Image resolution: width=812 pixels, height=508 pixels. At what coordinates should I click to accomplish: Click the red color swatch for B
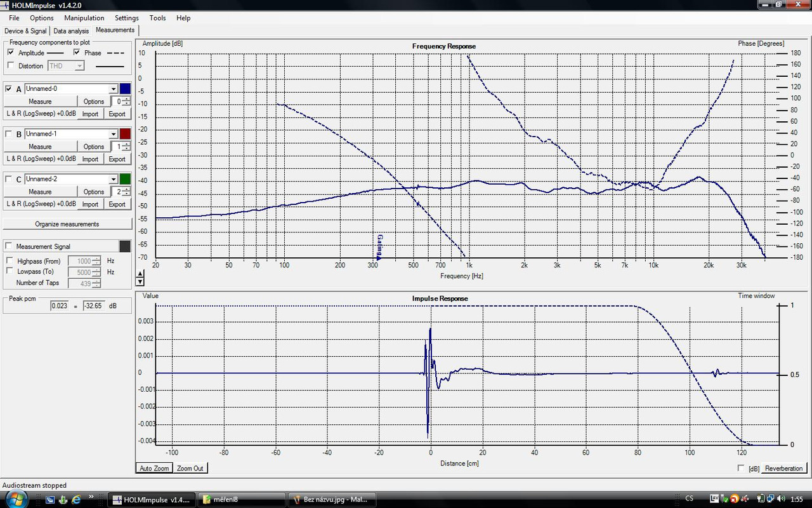[x=125, y=134]
